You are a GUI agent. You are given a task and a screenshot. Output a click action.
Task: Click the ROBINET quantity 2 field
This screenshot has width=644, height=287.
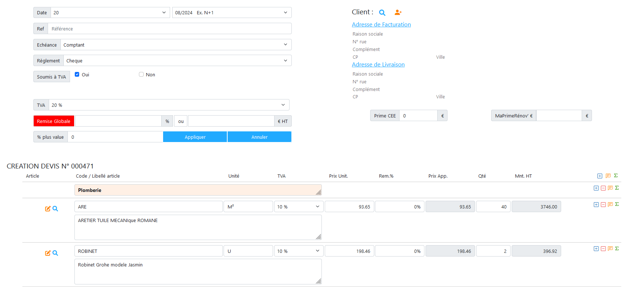click(493, 251)
